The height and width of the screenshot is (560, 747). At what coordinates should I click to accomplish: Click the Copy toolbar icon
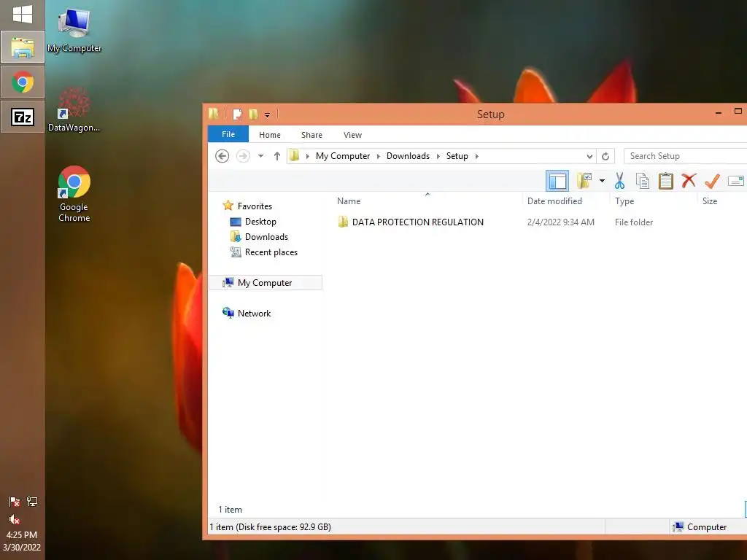(643, 181)
